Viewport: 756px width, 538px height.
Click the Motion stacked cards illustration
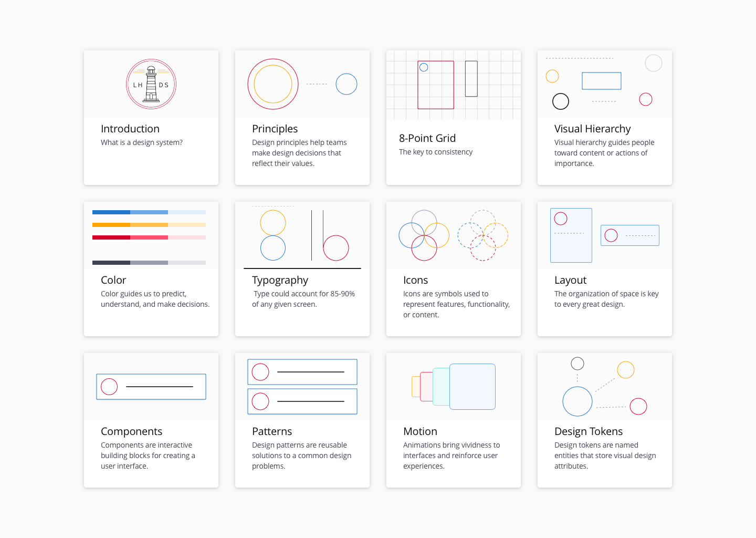pyautogui.click(x=454, y=387)
